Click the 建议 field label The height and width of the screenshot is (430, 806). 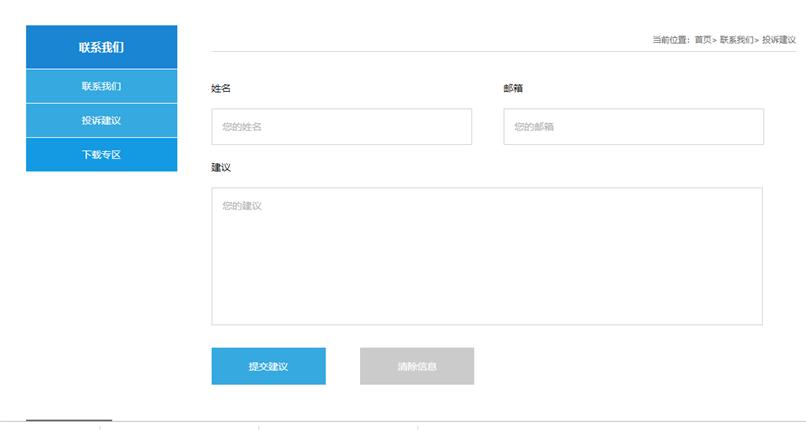pyautogui.click(x=221, y=167)
